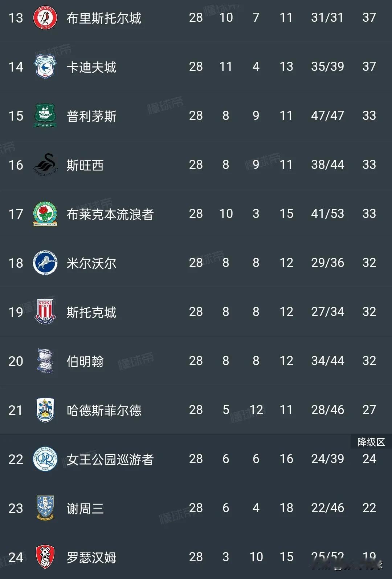Click the 女王公园巡游者 team name
The height and width of the screenshot is (579, 392).
110,459
